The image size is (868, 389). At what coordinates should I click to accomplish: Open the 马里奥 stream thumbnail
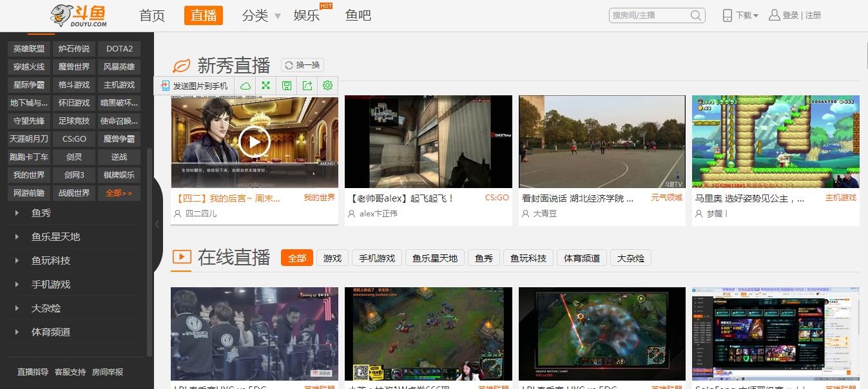(776, 142)
